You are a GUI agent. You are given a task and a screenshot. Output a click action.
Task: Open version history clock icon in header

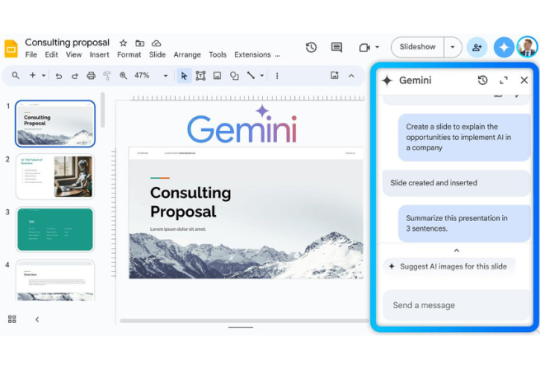click(x=311, y=47)
